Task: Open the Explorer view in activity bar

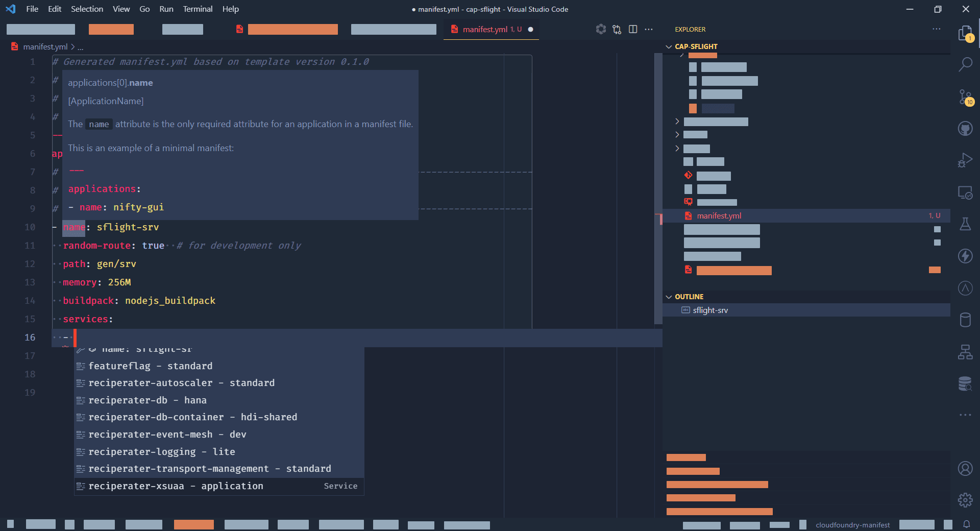Action: (x=965, y=34)
